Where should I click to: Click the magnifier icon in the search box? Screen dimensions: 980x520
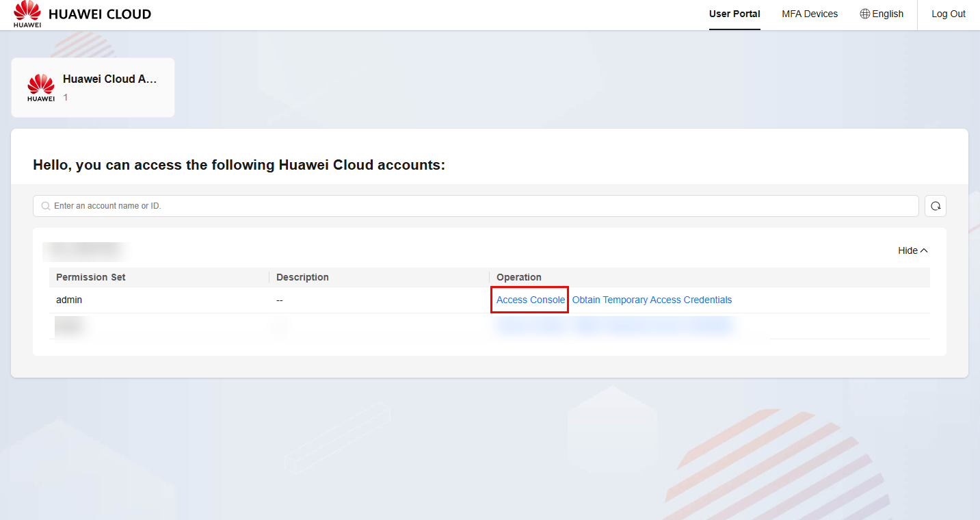(x=45, y=206)
